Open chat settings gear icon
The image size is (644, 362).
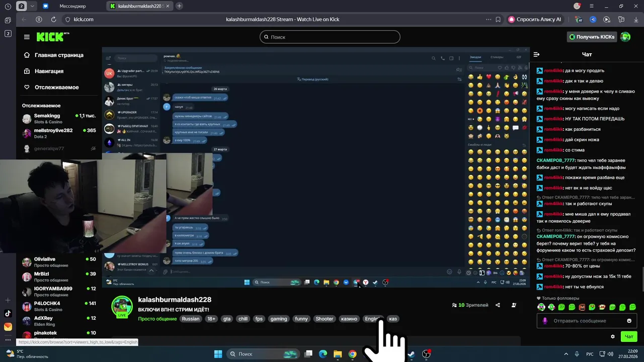[x=613, y=336]
